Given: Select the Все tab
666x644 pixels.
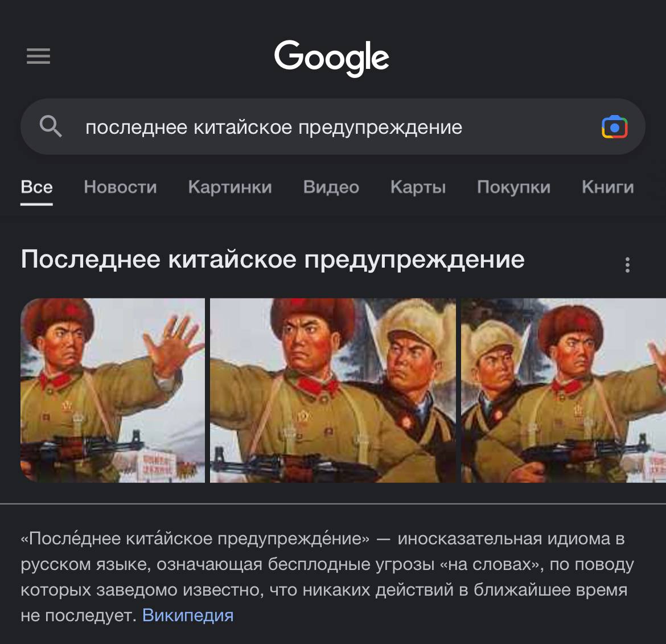Looking at the screenshot, I should pyautogui.click(x=36, y=187).
